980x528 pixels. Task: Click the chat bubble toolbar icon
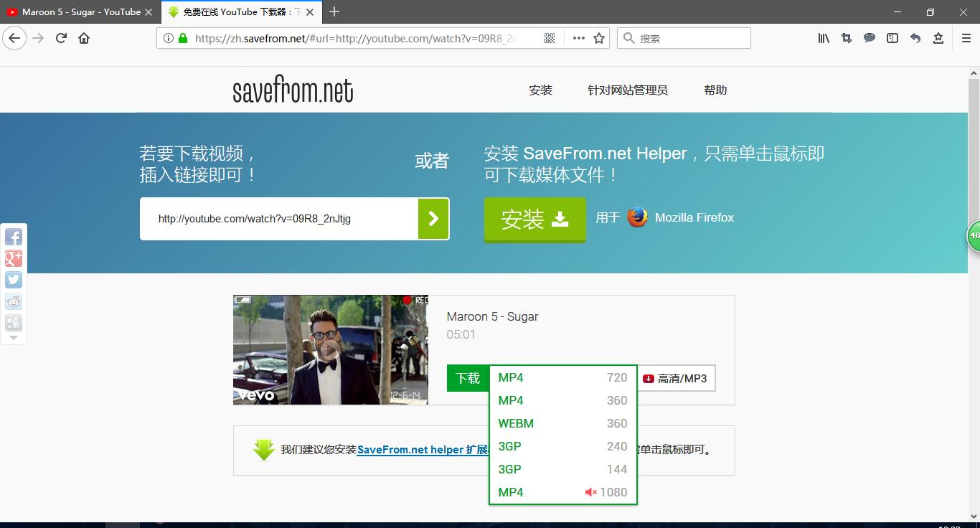(870, 38)
